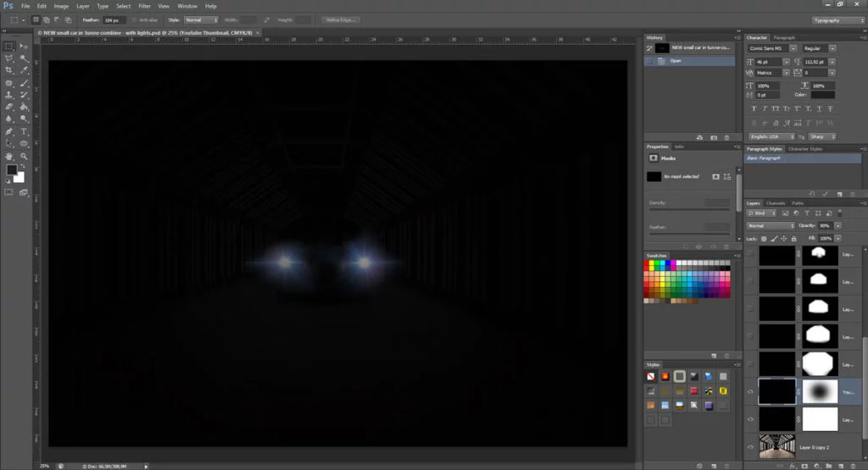Open the Filter menu
Image resolution: width=868 pixels, height=470 pixels.
(x=145, y=6)
